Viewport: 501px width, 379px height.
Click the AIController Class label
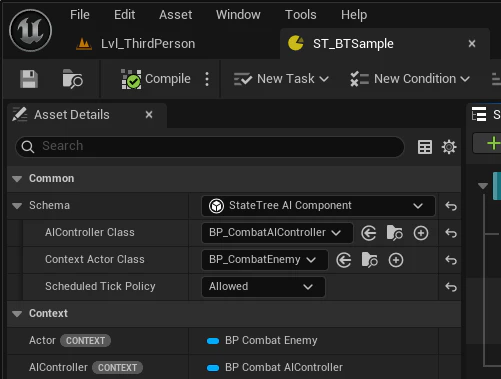(x=90, y=232)
